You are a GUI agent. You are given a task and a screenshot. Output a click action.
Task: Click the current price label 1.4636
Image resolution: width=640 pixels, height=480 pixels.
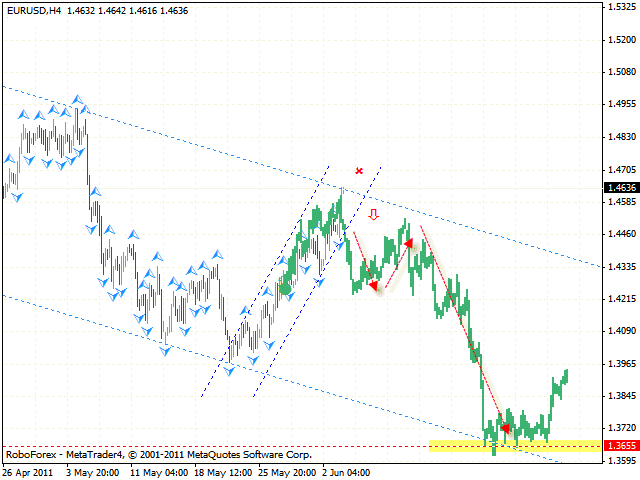coord(621,186)
